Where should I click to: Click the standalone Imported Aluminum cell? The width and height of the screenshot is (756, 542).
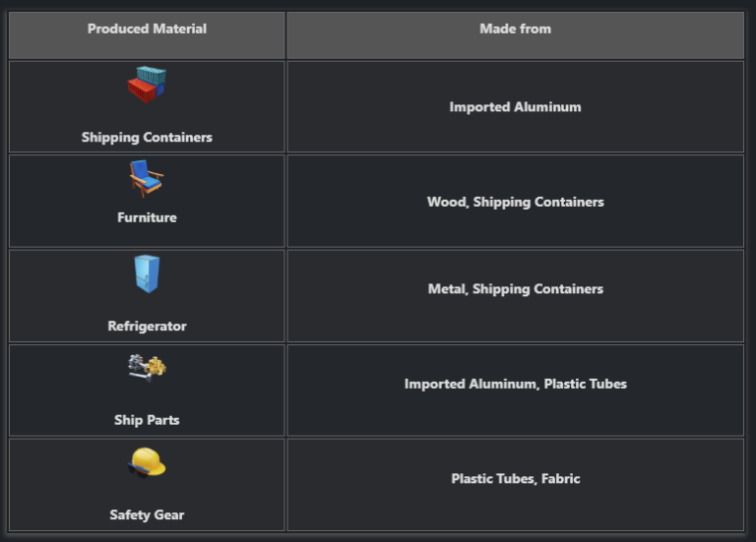515,107
